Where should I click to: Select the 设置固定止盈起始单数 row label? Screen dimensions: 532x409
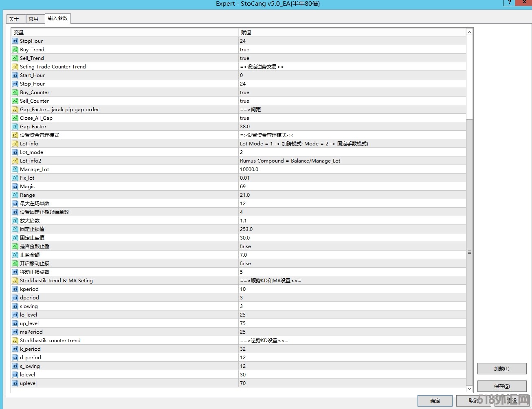pyautogui.click(x=44, y=212)
